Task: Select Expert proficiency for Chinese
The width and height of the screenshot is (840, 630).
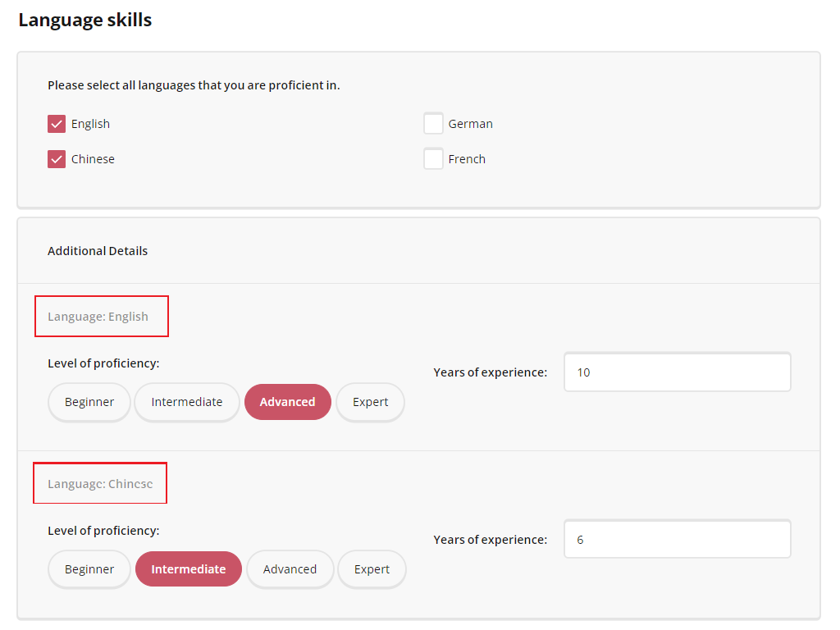Action: coord(372,568)
